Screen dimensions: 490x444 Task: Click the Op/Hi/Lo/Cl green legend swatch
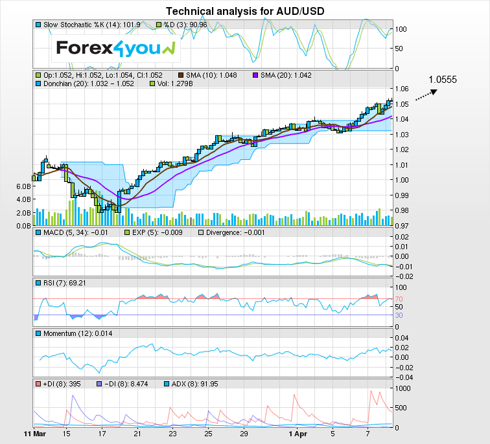coord(38,75)
